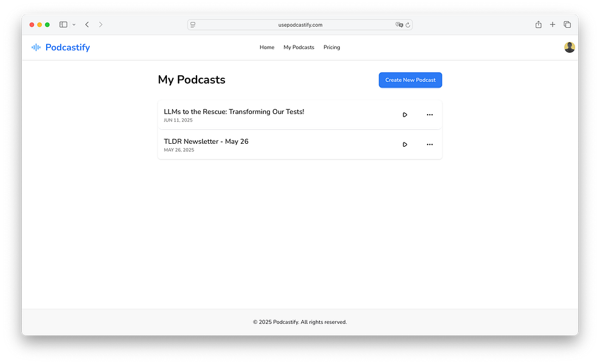Show all tabs using the tab overview icon

pos(567,24)
